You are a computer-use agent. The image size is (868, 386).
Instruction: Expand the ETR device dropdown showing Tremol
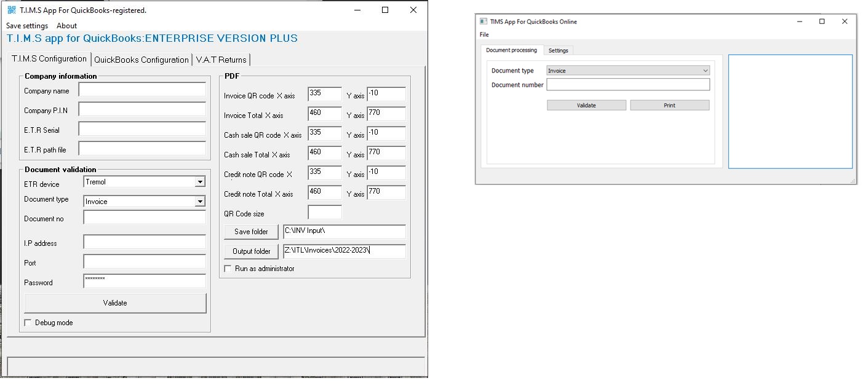[x=199, y=182]
